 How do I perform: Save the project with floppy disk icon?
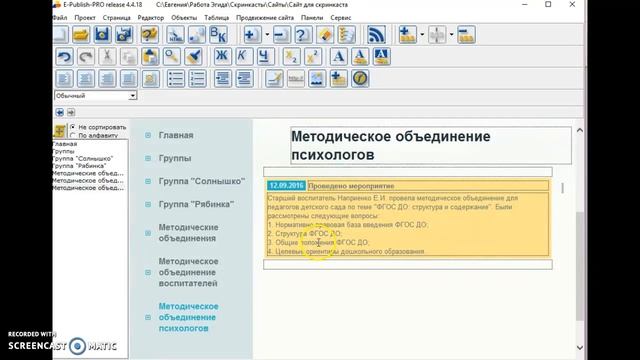click(102, 35)
